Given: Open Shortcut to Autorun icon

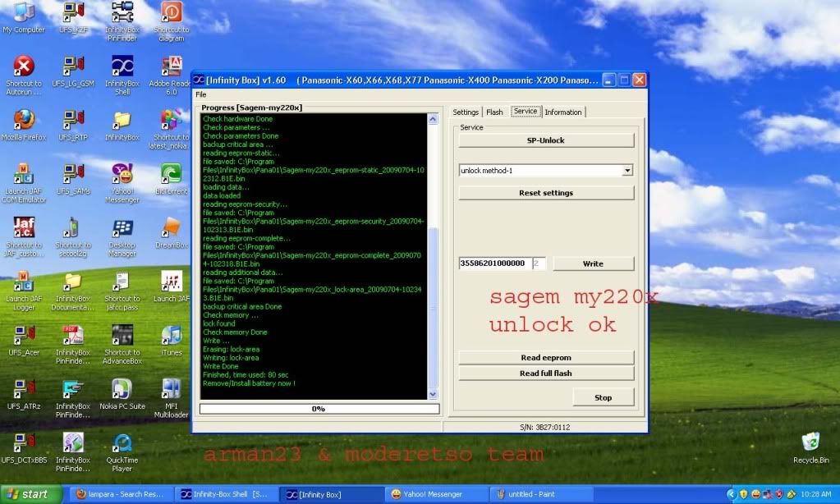Looking at the screenshot, I should 24,76.
